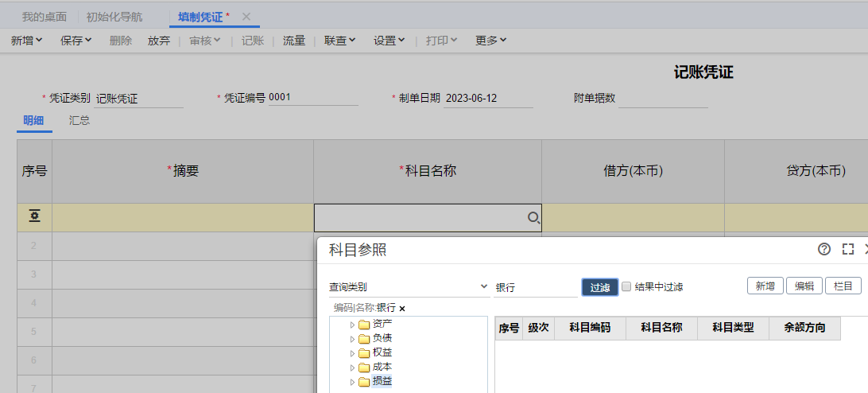
Task: Expand the 成本 tree node arrow
Action: (353, 368)
